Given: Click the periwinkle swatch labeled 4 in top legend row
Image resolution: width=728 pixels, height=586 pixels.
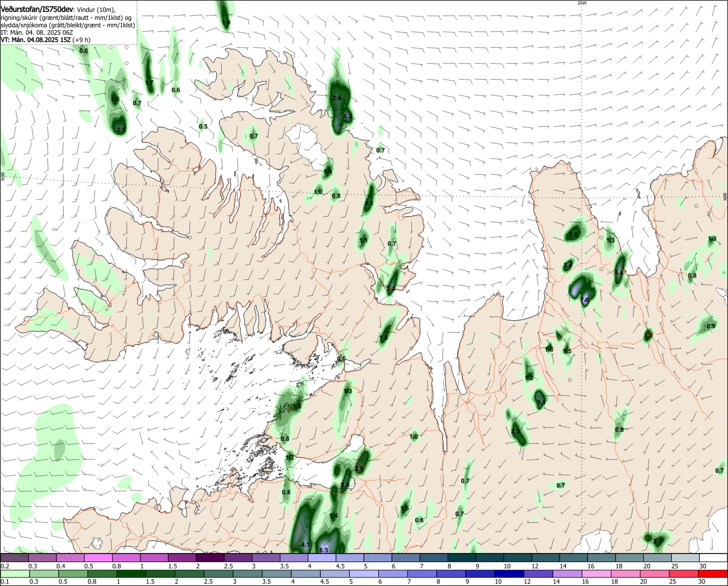Looking at the screenshot, I should [x=322, y=558].
